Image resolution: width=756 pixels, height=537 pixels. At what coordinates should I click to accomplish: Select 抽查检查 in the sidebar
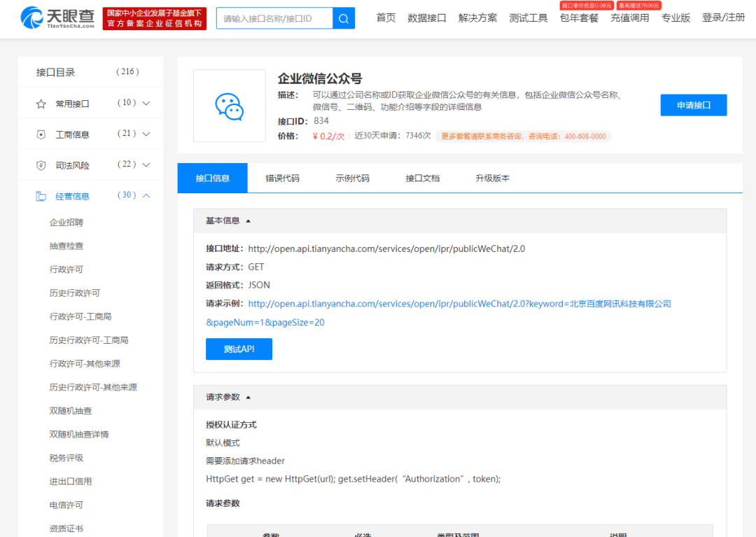66,246
